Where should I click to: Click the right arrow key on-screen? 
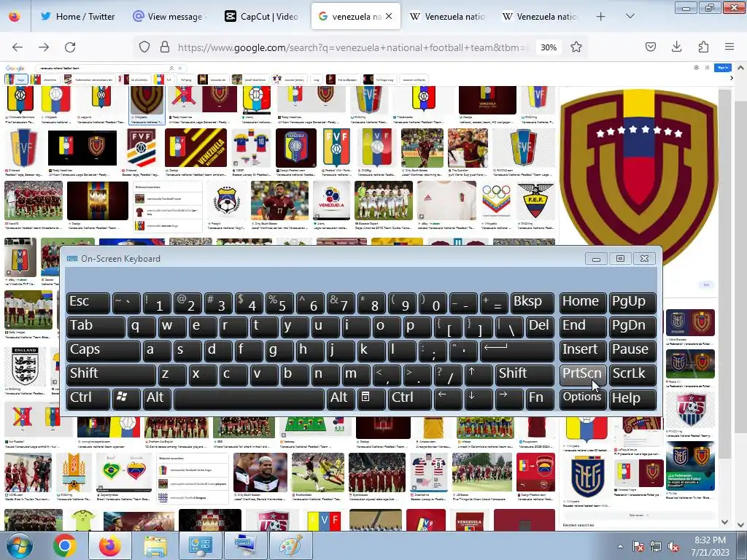tap(509, 399)
